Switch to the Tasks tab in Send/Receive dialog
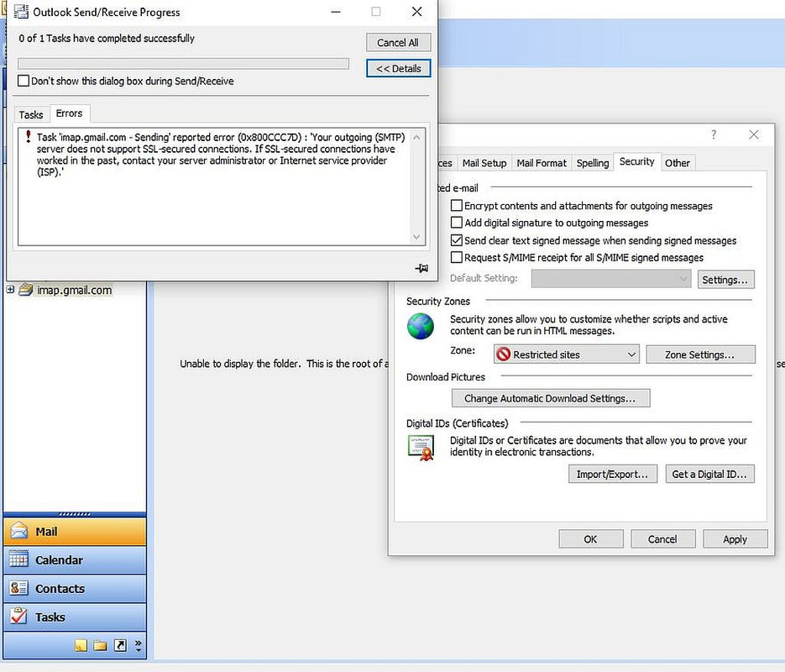Screen dimensions: 785x672 click(x=31, y=115)
